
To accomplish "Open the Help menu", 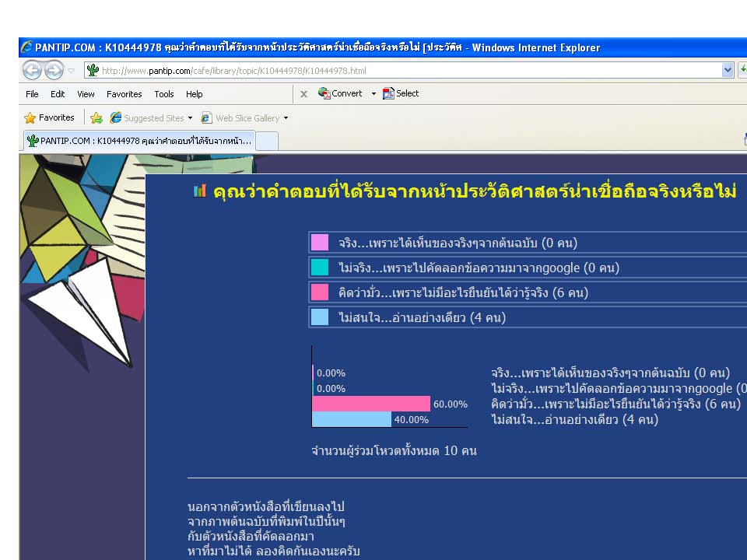I will [194, 94].
